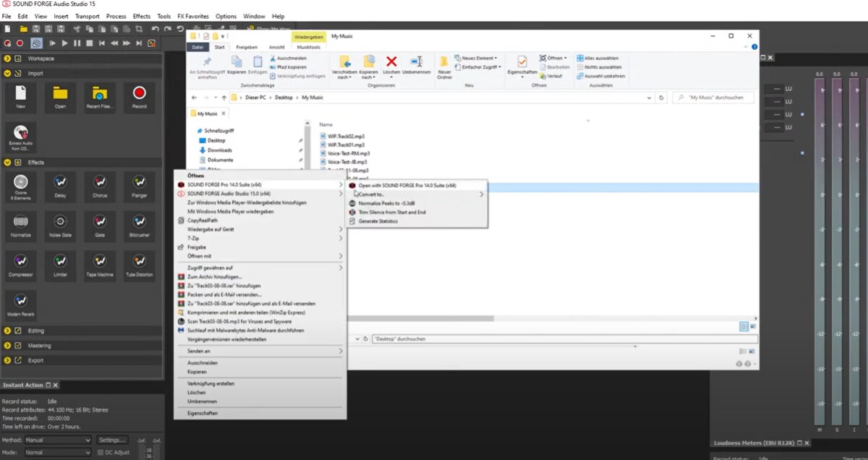Select the Normalize effect tile
The image size is (868, 460).
[x=21, y=225]
